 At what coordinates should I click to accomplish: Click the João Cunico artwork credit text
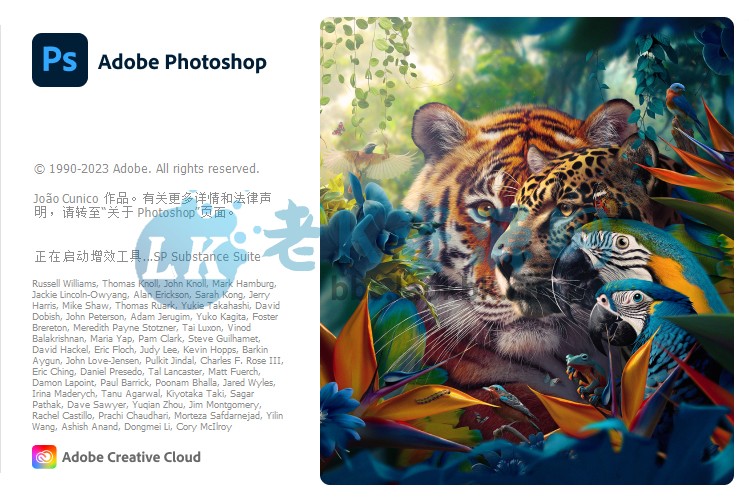point(152,205)
